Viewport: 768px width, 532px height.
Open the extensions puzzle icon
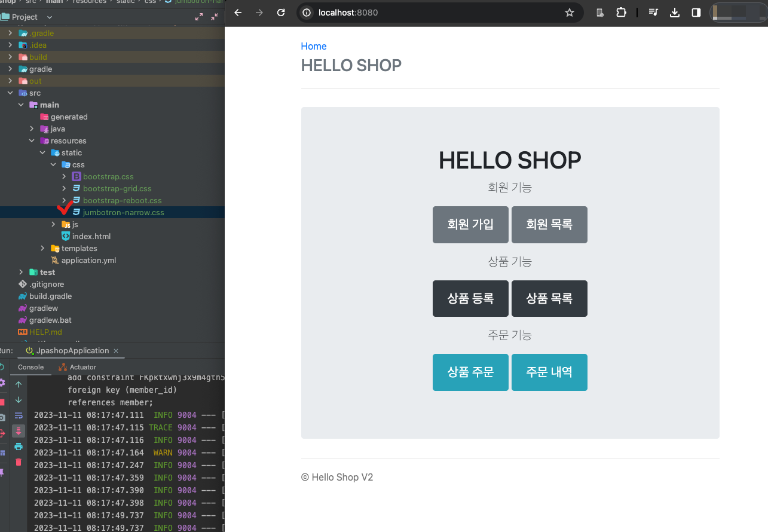tap(621, 13)
